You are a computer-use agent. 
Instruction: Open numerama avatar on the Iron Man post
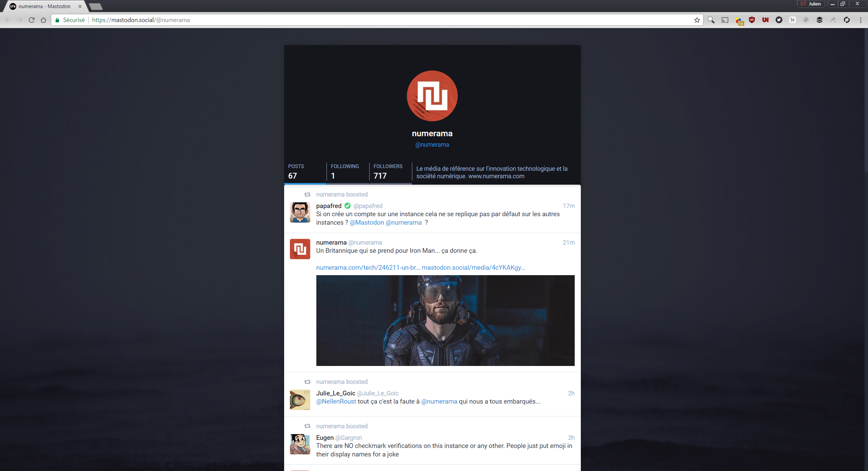(300, 249)
